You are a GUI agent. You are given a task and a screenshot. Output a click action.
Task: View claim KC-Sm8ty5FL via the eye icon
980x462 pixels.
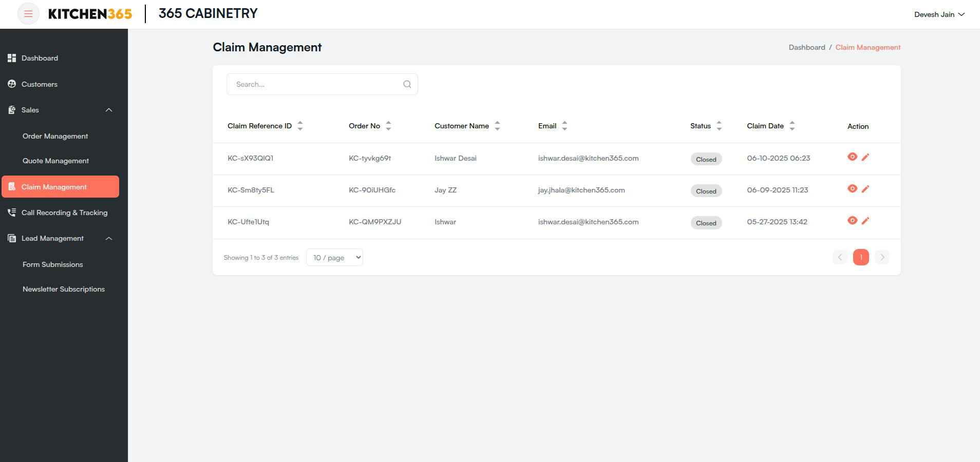click(x=852, y=189)
